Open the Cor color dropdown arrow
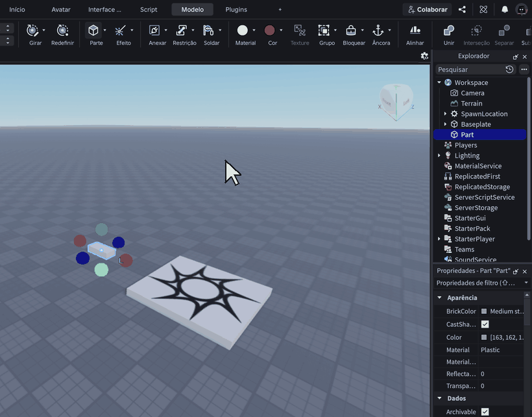The image size is (532, 417). [281, 30]
